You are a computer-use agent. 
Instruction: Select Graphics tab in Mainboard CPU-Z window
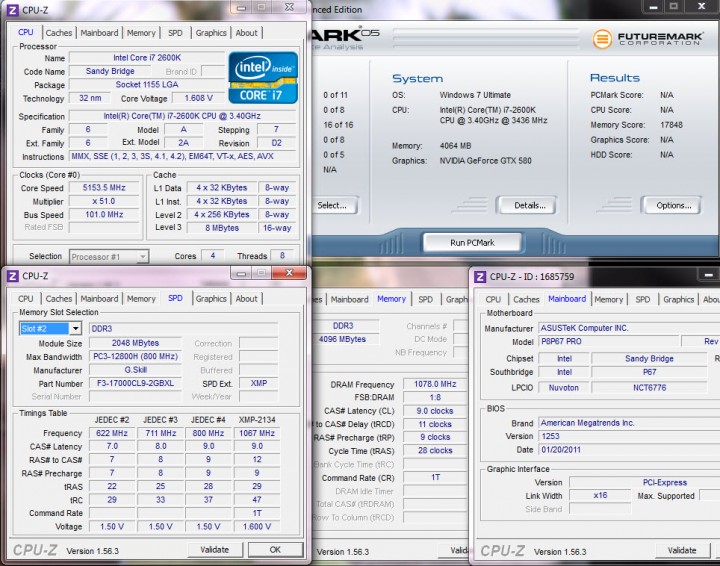678,300
